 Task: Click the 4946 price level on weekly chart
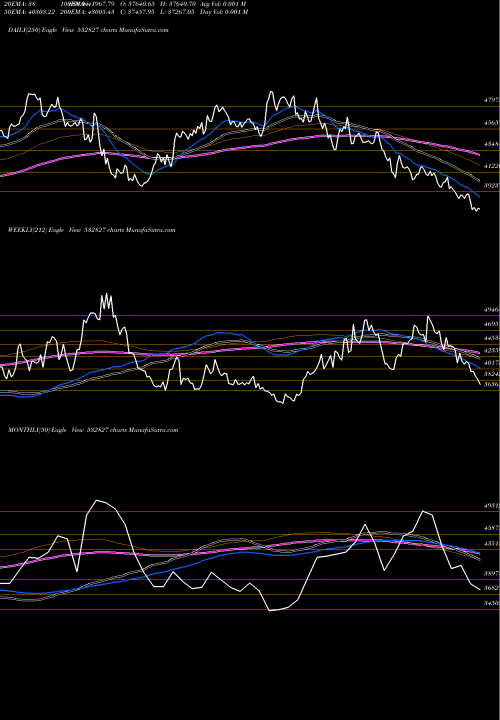point(492,310)
